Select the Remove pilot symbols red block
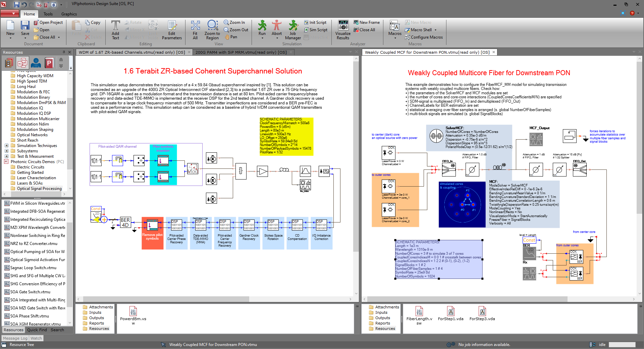The image size is (644, 349). 152,233
